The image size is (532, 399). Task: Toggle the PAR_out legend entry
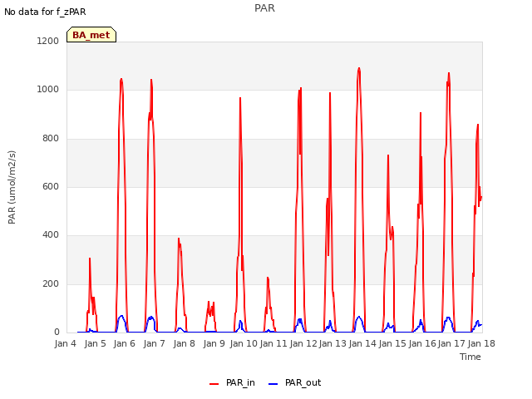tap(294, 382)
